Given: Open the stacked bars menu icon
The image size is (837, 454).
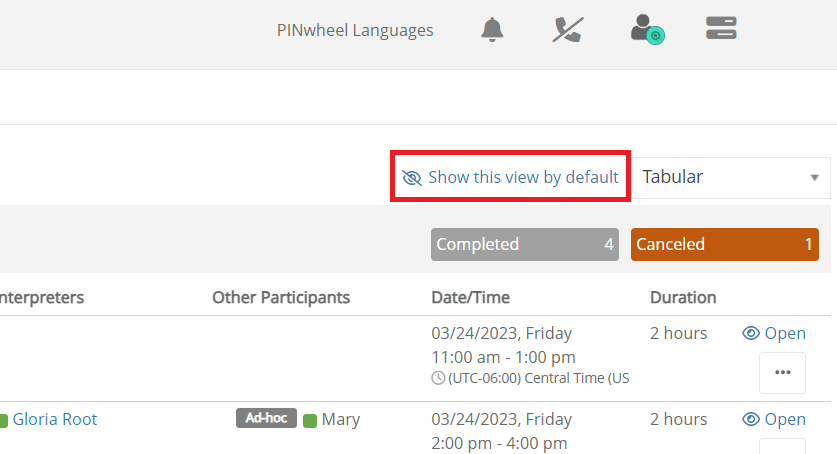Looking at the screenshot, I should (721, 28).
